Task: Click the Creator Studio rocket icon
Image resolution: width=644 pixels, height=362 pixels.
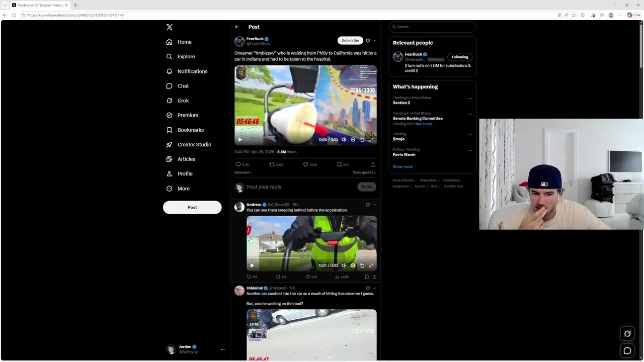Action: click(170, 144)
